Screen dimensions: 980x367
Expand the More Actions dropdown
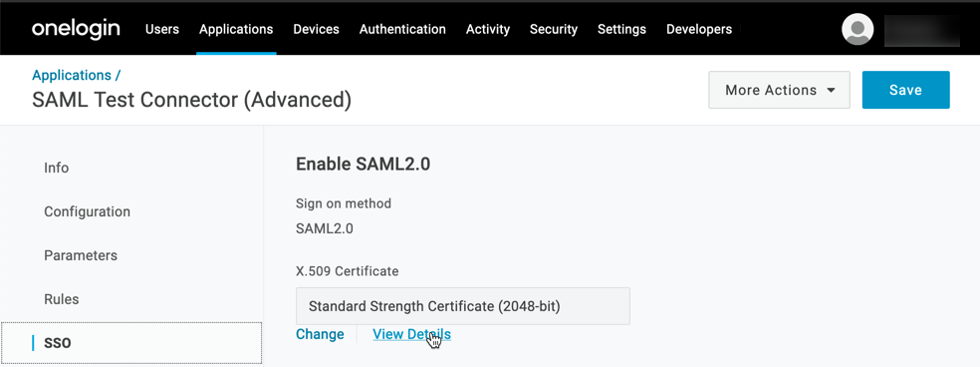[x=779, y=90]
